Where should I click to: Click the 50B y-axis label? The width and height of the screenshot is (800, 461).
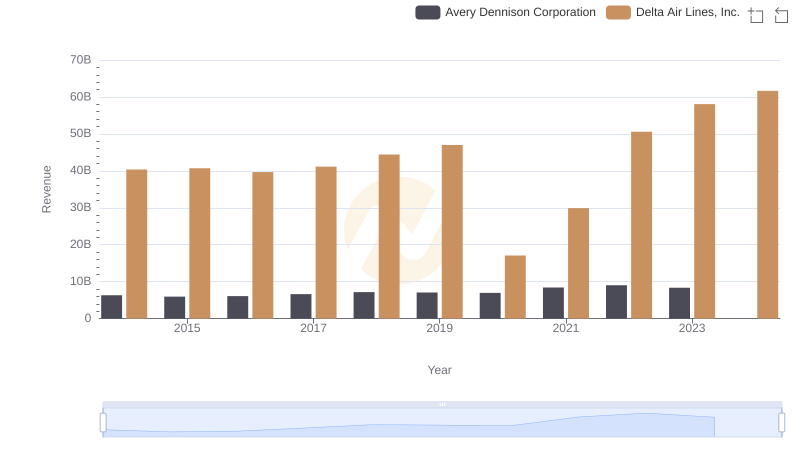(x=81, y=134)
